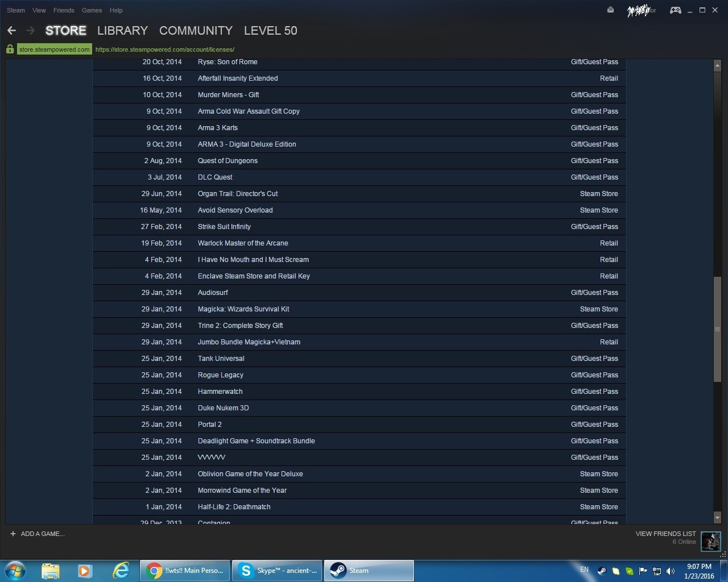This screenshot has height=582, width=728.
Task: Click the vertical scrollbar thumb
Action: [717, 329]
